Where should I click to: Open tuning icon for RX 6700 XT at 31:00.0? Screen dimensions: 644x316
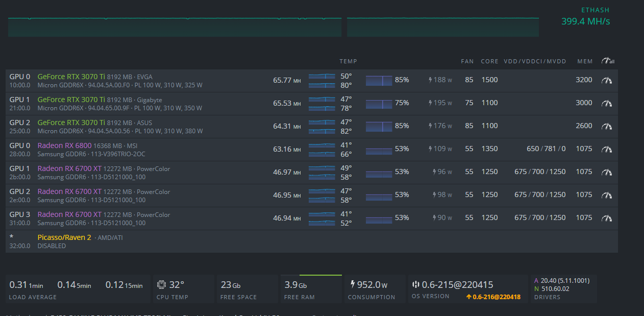point(607,218)
